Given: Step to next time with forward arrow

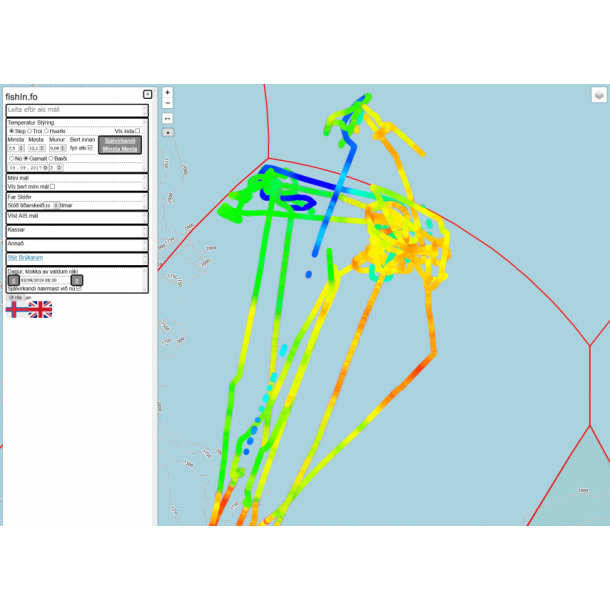Looking at the screenshot, I should tap(77, 280).
